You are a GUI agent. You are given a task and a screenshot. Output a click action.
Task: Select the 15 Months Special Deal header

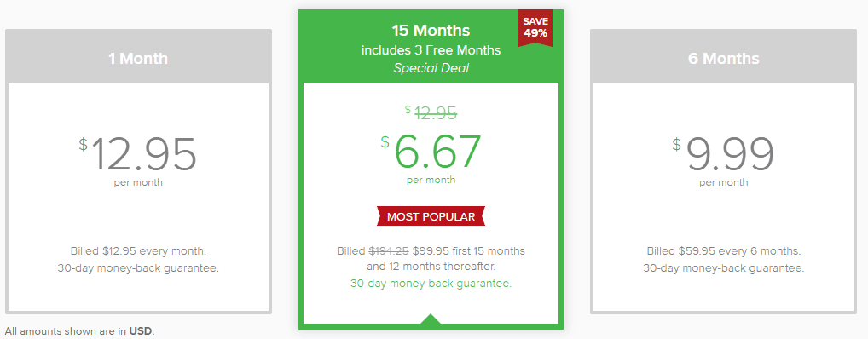[431, 49]
